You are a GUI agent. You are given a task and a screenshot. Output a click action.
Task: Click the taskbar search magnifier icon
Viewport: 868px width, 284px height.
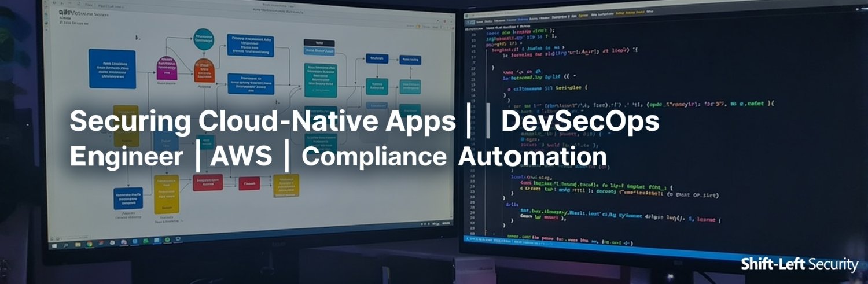pos(65,245)
